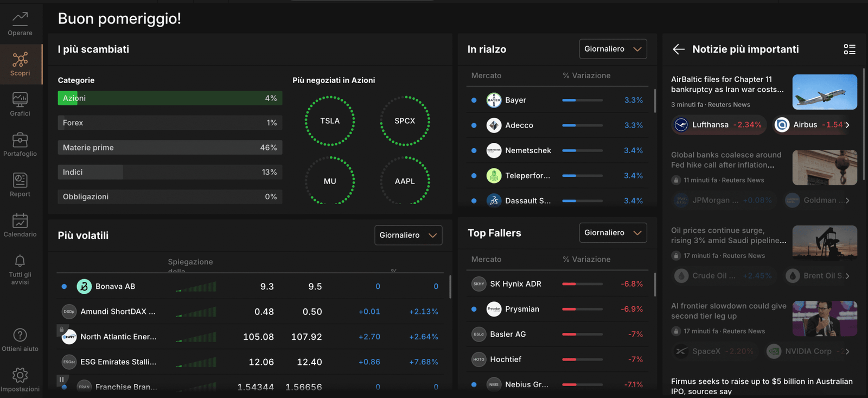Open the Top Fallers Giornaliero dropdown
The height and width of the screenshot is (398, 868).
[x=613, y=232]
